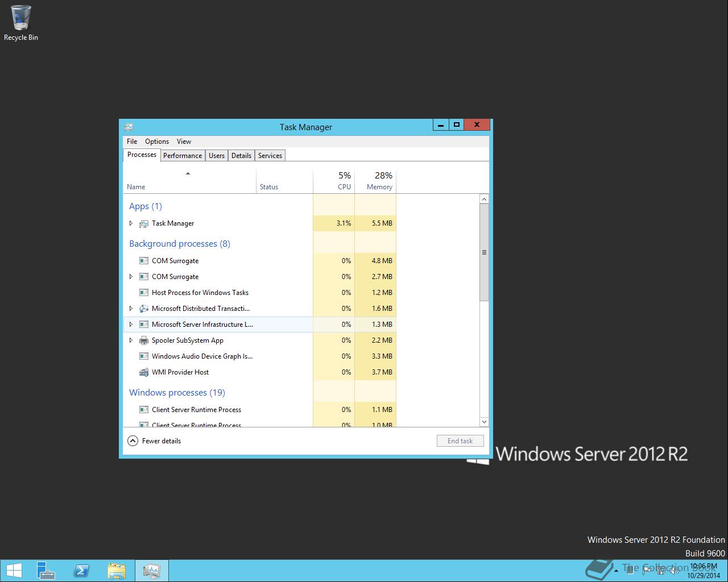Image resolution: width=728 pixels, height=582 pixels.
Task: Open the View menu
Action: point(184,142)
